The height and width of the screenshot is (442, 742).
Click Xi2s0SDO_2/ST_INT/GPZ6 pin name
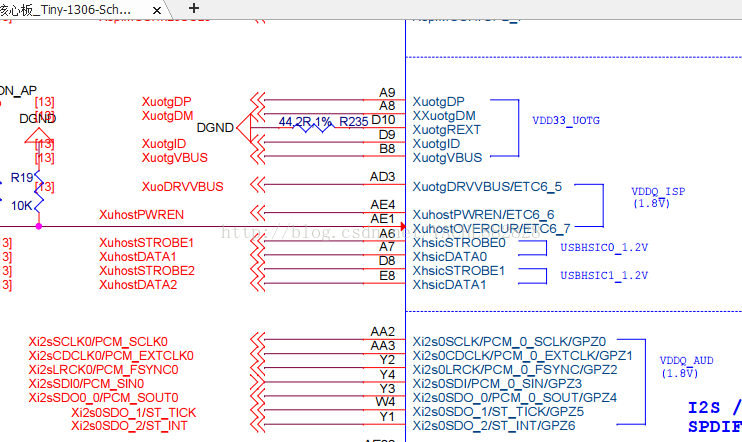point(494,426)
